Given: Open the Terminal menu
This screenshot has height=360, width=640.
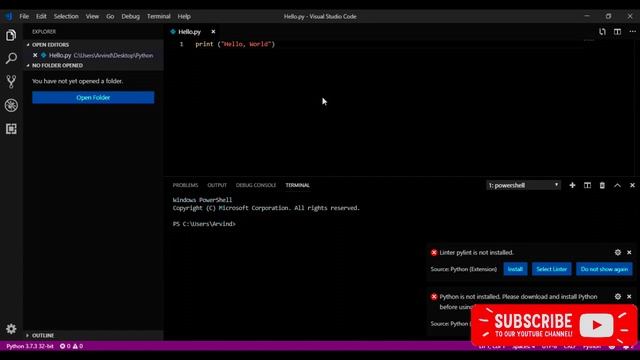Looking at the screenshot, I should pos(159,16).
